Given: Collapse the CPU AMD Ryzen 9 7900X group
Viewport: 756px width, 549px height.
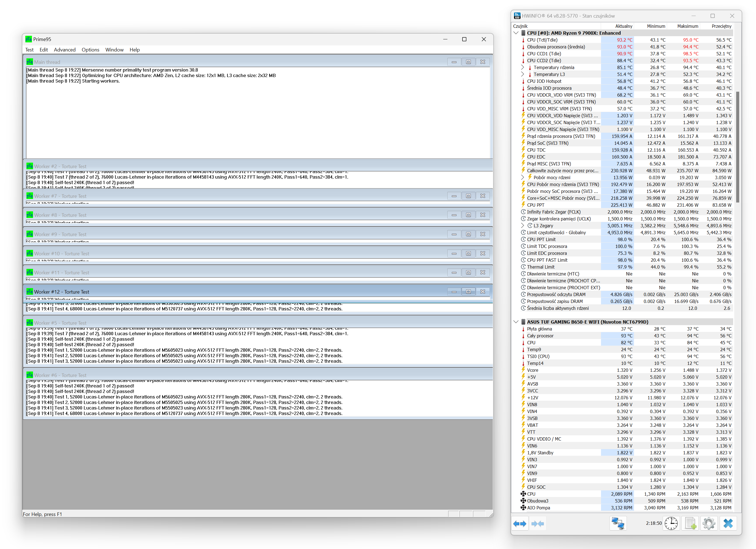Looking at the screenshot, I should 516,33.
